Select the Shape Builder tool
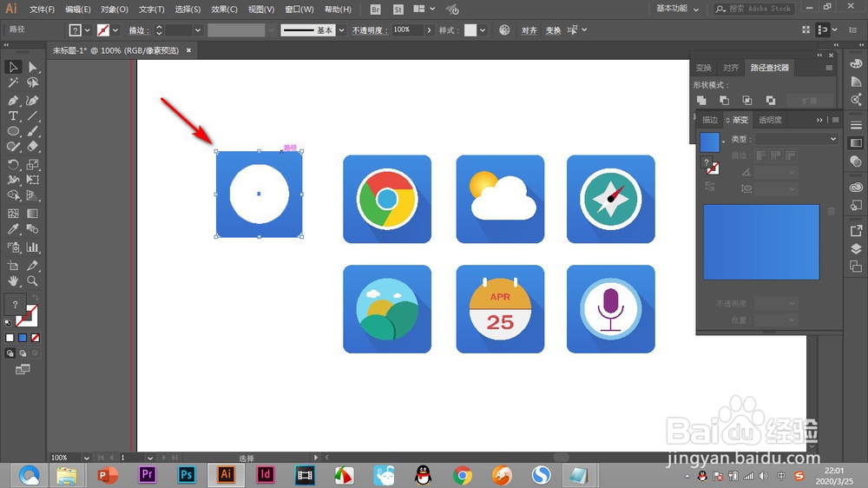The image size is (868, 488). click(13, 195)
